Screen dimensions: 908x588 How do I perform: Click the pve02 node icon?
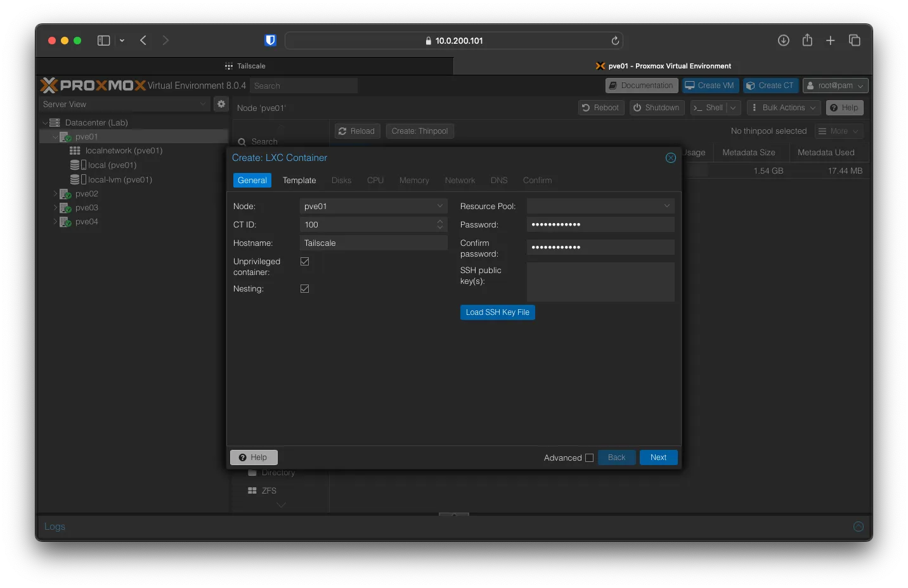[65, 194]
